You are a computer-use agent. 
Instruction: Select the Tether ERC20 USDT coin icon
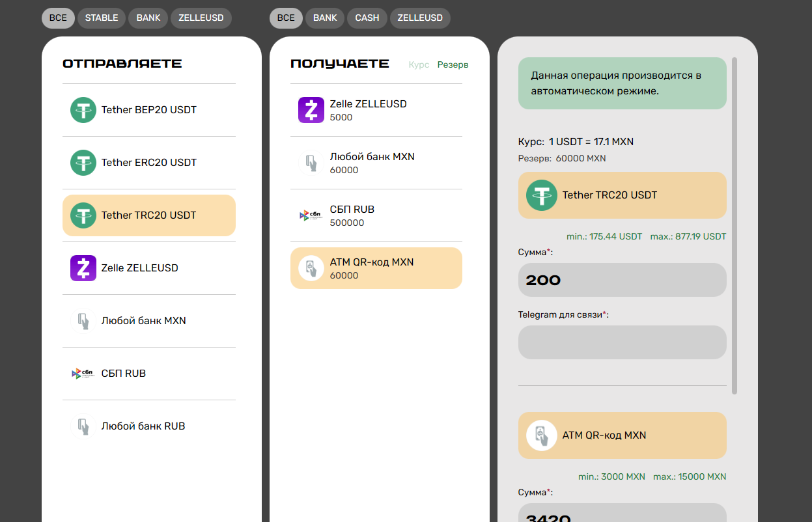pos(83,163)
